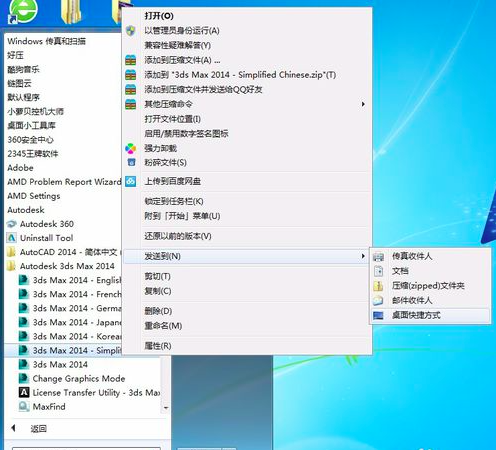This screenshot has height=450, width=496.
Task: Click the 3ds Max 2014 - German icon
Action: (23, 308)
